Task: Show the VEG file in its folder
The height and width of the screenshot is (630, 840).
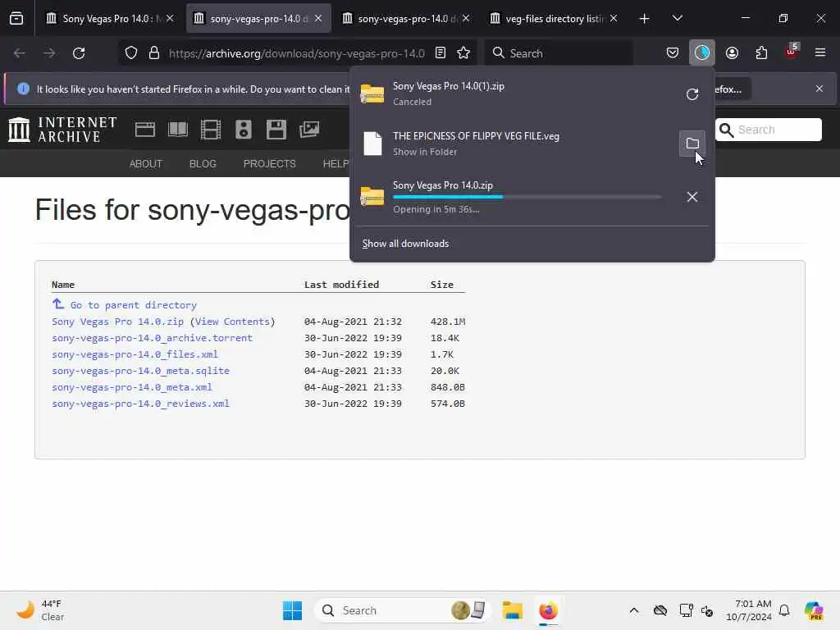Action: [692, 144]
